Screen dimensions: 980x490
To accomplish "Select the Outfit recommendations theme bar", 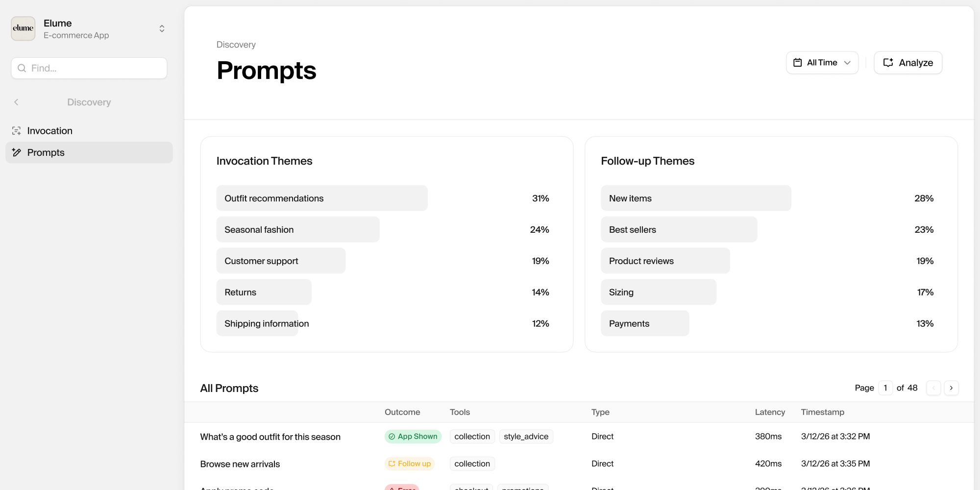I will [x=322, y=198].
